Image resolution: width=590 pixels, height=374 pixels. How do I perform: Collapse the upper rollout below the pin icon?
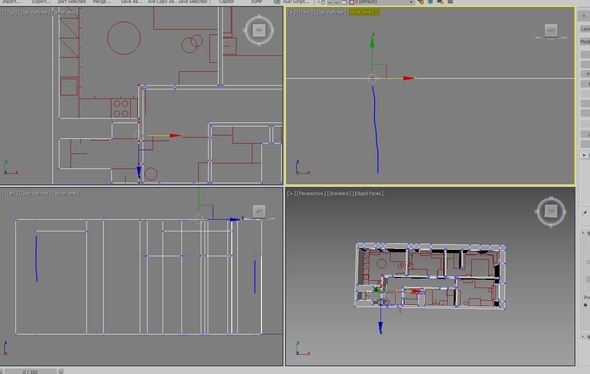(584, 233)
